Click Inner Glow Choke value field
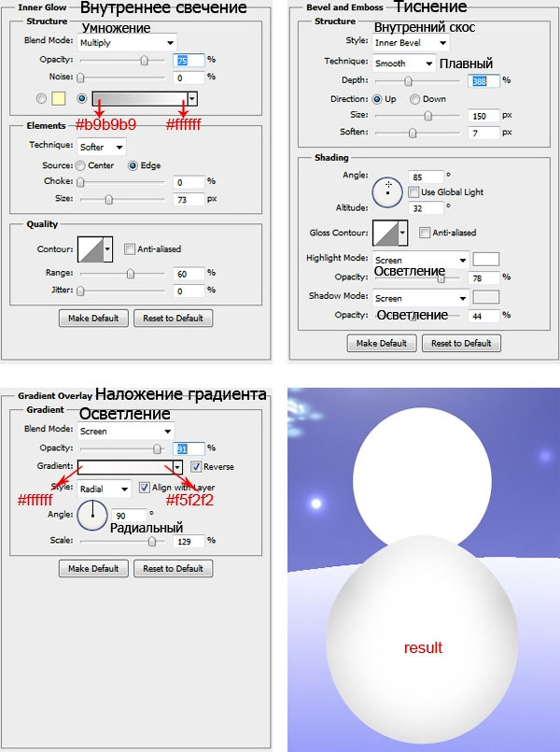Viewport: 560px width, 752px height. [x=189, y=182]
